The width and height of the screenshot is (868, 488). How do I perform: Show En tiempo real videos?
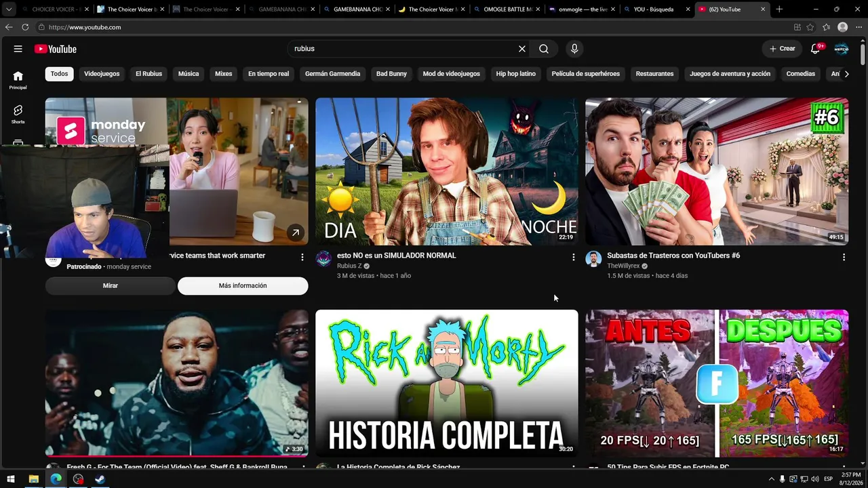pos(269,74)
